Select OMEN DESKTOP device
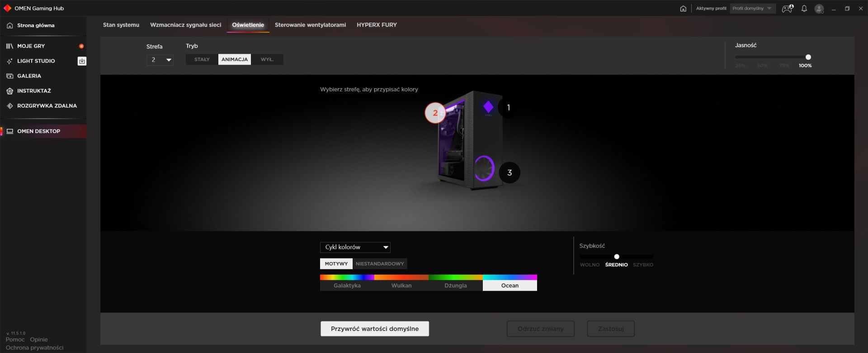This screenshot has width=868, height=353. [x=43, y=131]
